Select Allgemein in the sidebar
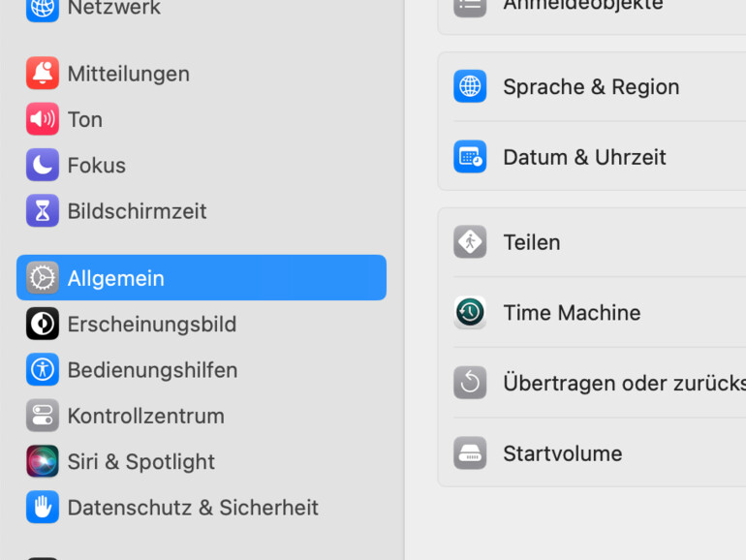 [202, 278]
